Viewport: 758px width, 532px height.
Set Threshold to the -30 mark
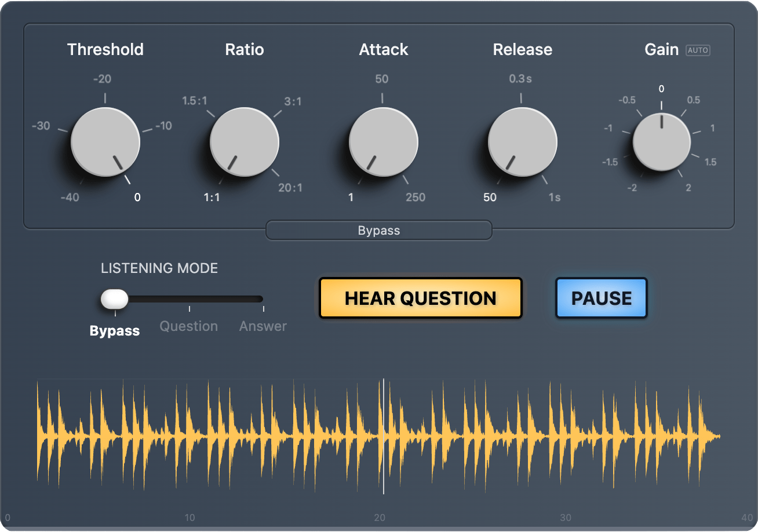pos(40,126)
